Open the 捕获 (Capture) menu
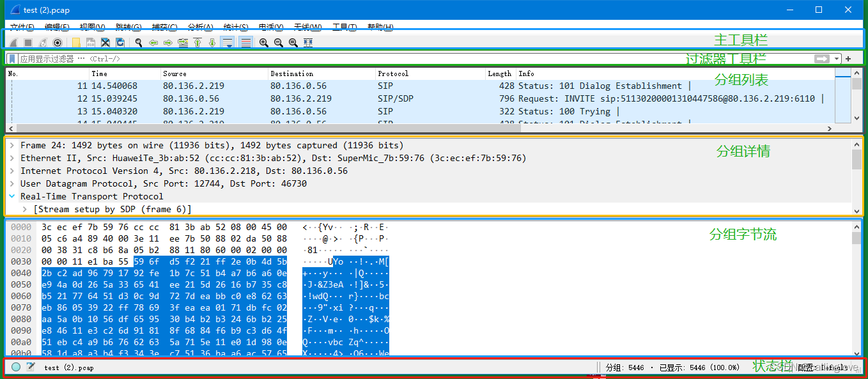This screenshot has height=379, width=868. pyautogui.click(x=164, y=27)
